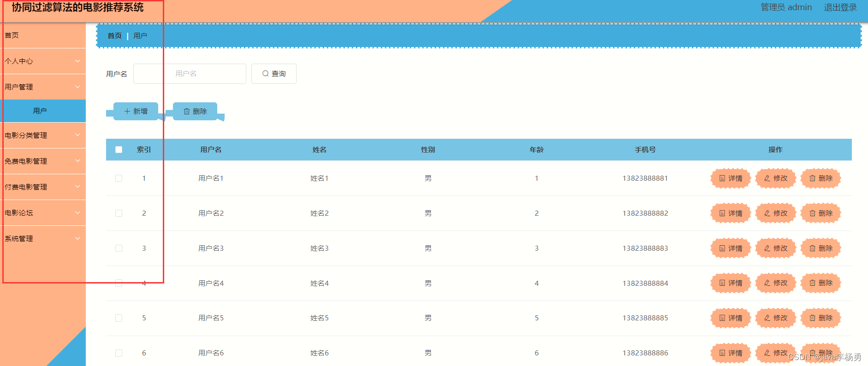Check the checkbox for row 用户名1
Viewport: 868px width, 366px height.
tap(119, 178)
